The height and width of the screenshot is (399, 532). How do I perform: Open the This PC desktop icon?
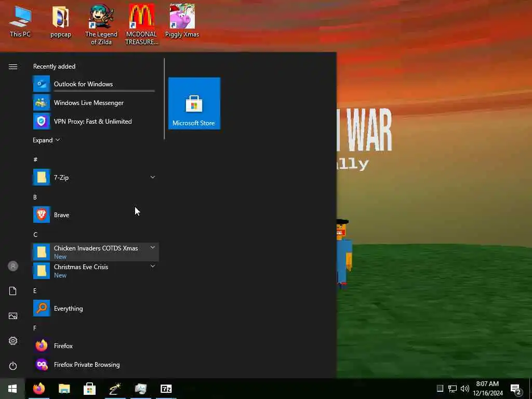coord(20,22)
